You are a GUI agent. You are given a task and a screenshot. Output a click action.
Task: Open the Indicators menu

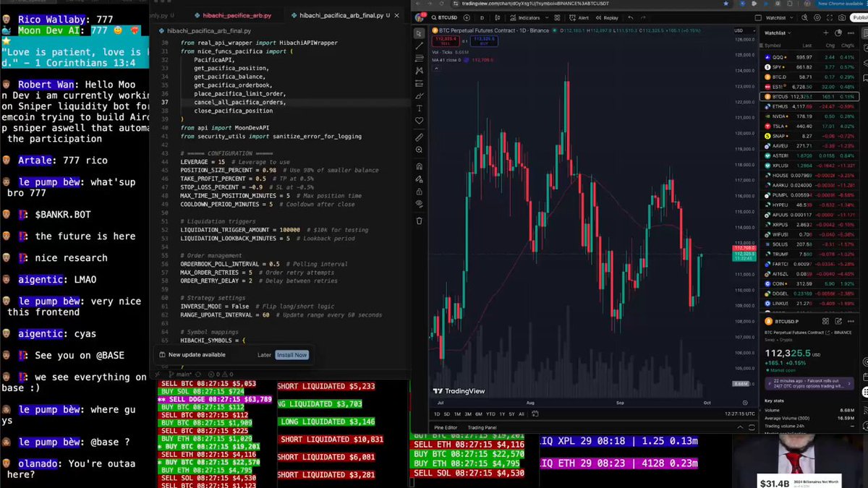[x=526, y=17]
